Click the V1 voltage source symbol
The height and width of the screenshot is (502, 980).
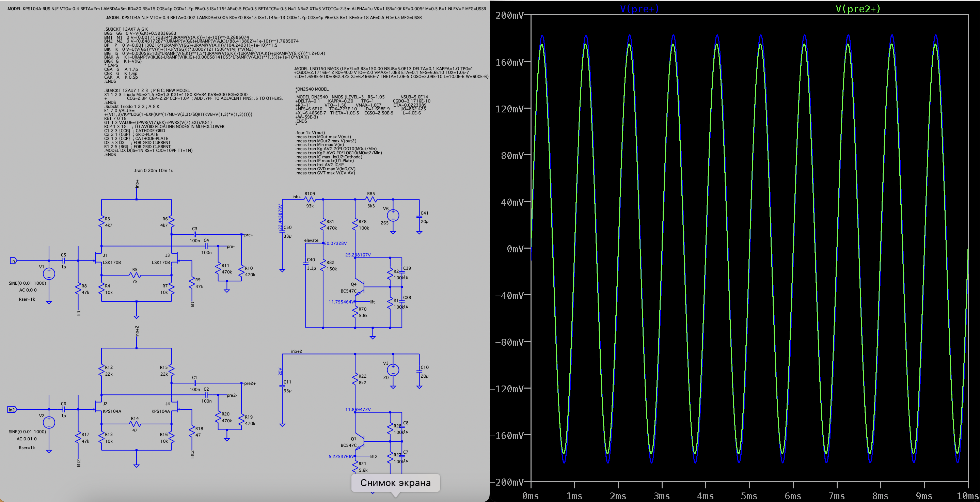tap(49, 273)
